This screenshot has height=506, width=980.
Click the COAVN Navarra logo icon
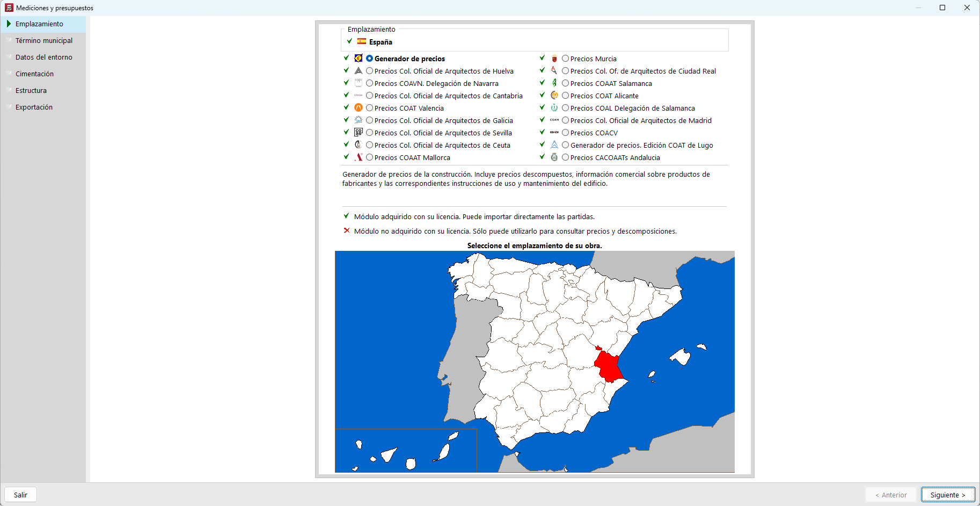click(359, 83)
